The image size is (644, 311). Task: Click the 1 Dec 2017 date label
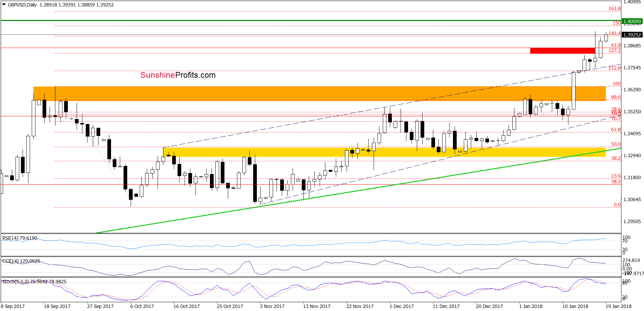click(402, 306)
